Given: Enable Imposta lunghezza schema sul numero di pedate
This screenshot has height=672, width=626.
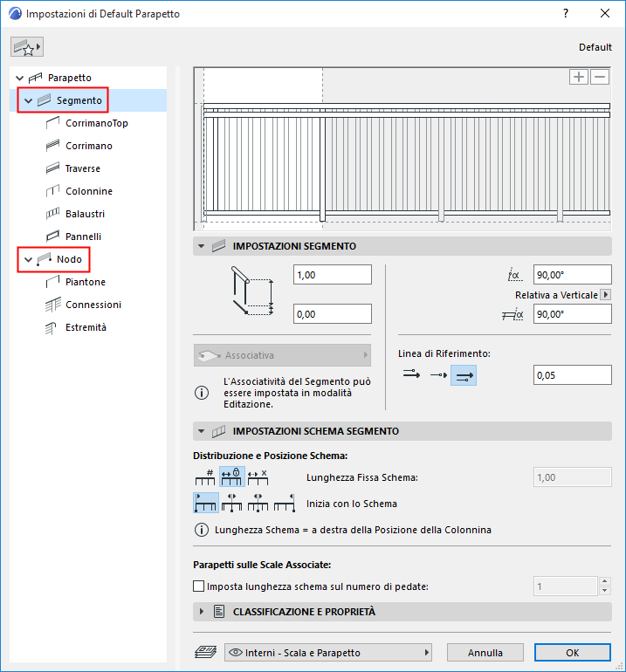Looking at the screenshot, I should (198, 586).
